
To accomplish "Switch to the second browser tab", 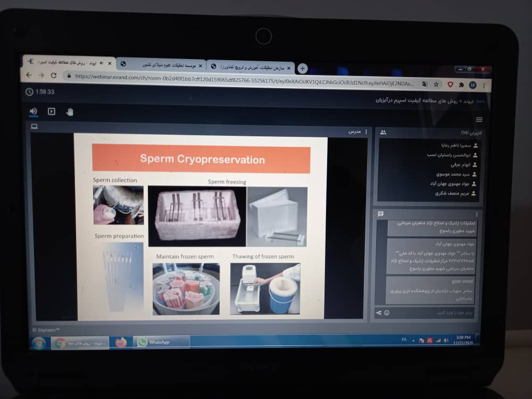I will [160, 64].
